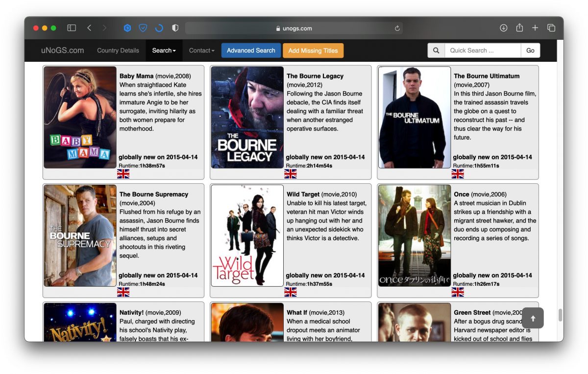The image size is (588, 374).
Task: Click Runtime:2h14m54s text
Action: click(x=309, y=166)
